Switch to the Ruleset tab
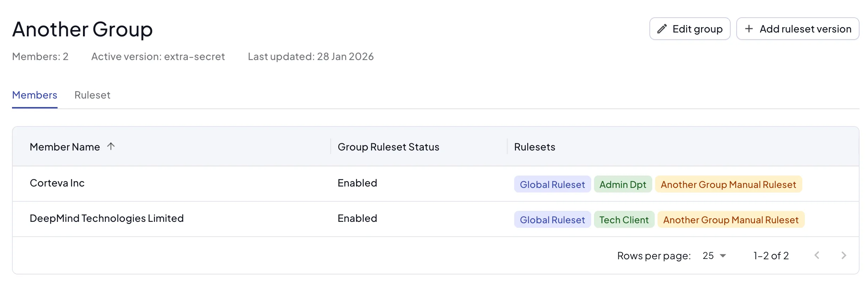 (x=92, y=95)
